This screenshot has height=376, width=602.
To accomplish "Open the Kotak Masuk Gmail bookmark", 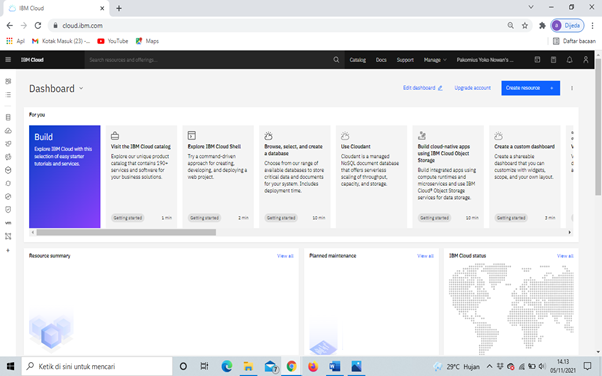I will tap(61, 41).
